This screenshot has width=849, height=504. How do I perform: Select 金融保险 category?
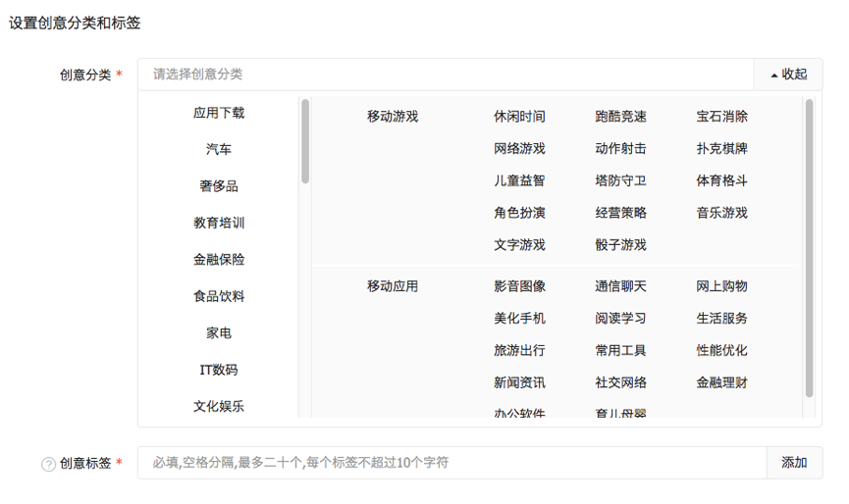tap(219, 260)
